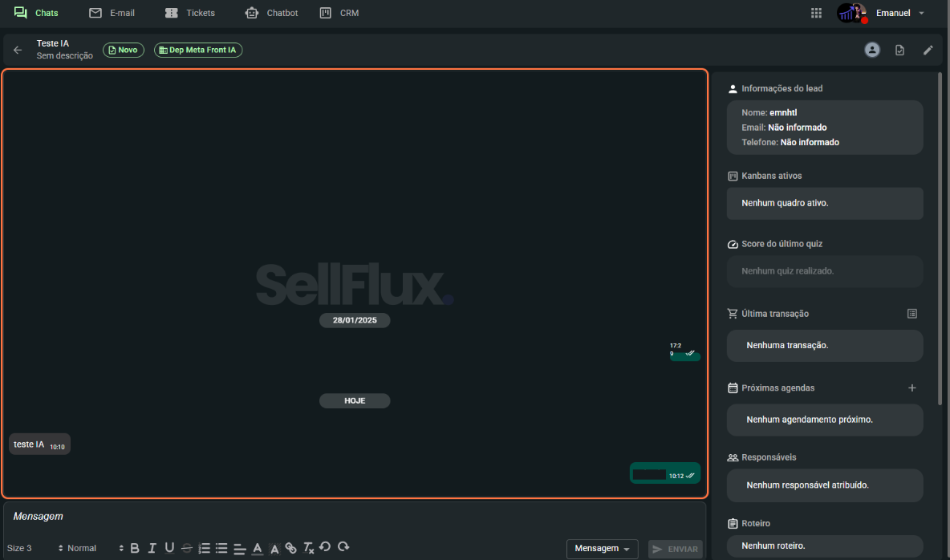Screen dimensions: 950x560
Task: Click Nenhuma transação card
Action: [x=825, y=346]
